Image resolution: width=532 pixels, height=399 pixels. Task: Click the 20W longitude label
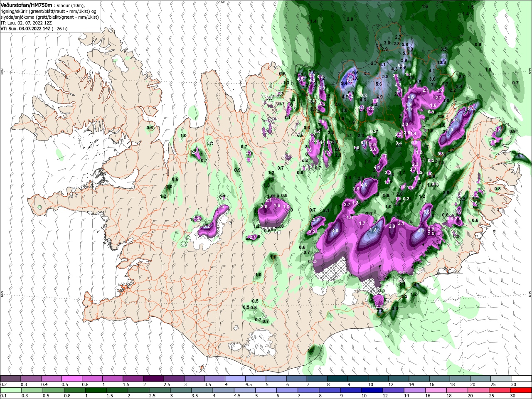coord(221,2)
